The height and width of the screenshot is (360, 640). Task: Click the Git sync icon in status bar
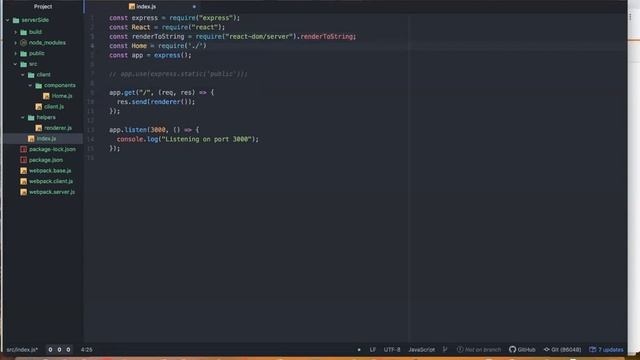(x=547, y=349)
